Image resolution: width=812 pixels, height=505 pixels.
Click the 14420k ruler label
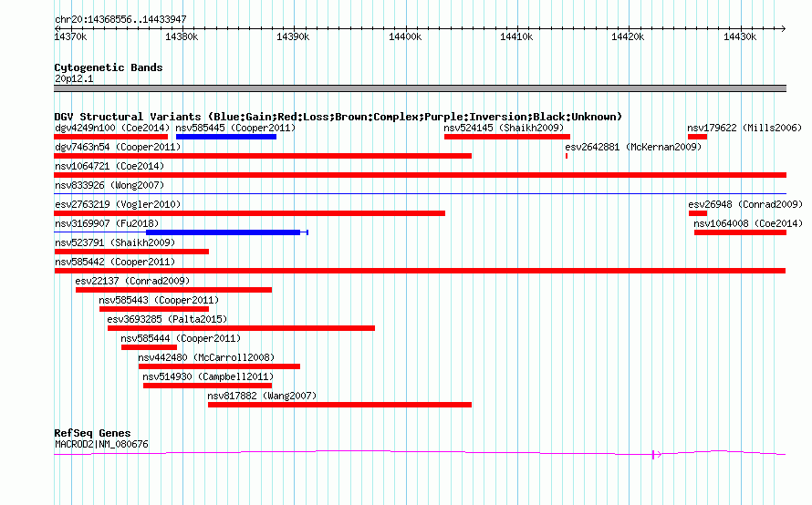pos(629,36)
